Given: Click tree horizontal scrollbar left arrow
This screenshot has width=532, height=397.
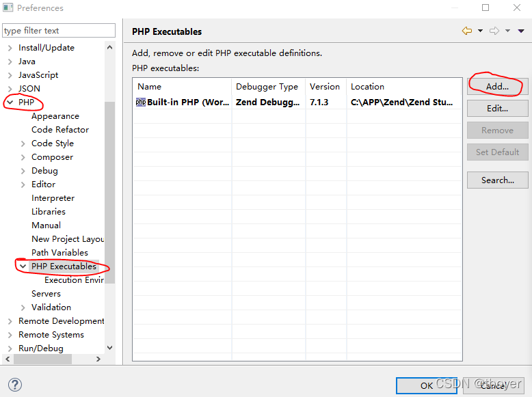Looking at the screenshot, I should (x=8, y=359).
